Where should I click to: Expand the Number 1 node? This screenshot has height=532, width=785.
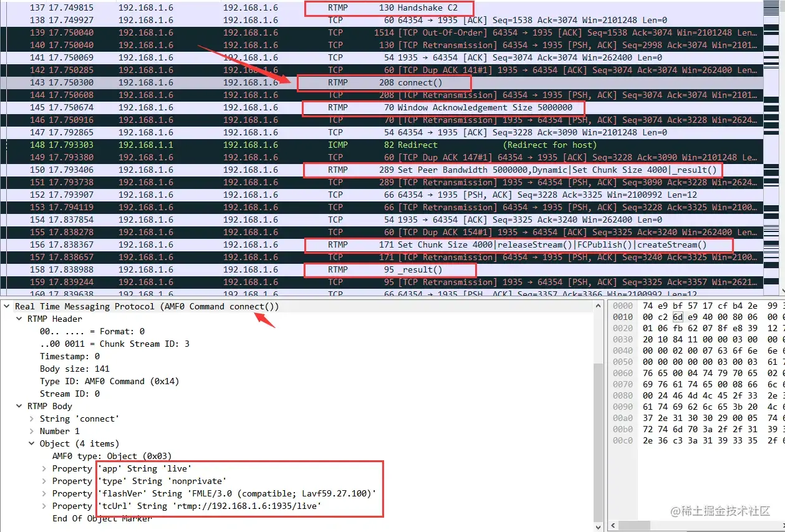32,432
